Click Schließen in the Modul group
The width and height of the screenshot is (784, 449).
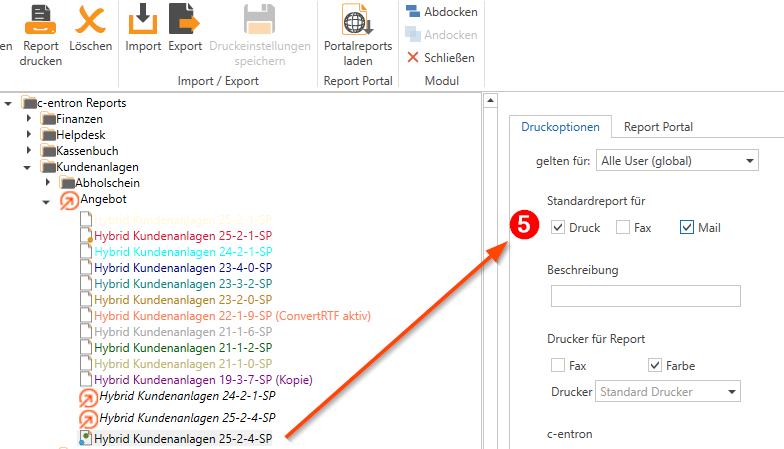tap(440, 58)
